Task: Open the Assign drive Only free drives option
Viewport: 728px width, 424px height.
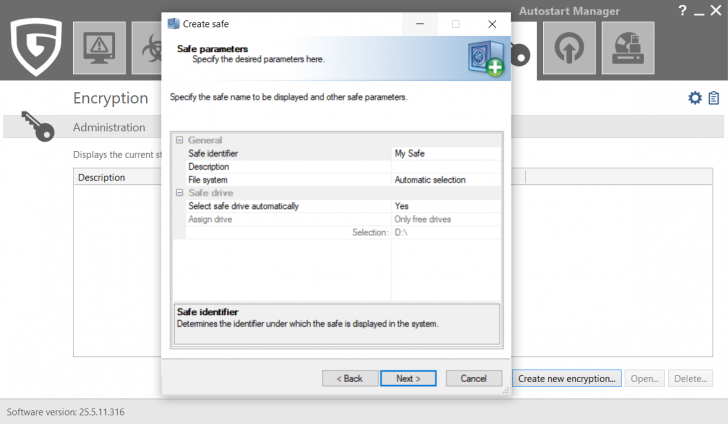Action: (x=446, y=219)
